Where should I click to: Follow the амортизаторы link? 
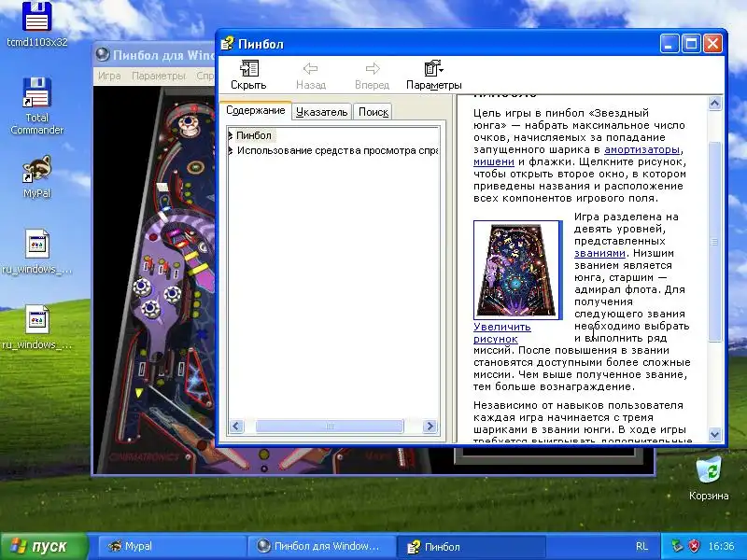[641, 149]
